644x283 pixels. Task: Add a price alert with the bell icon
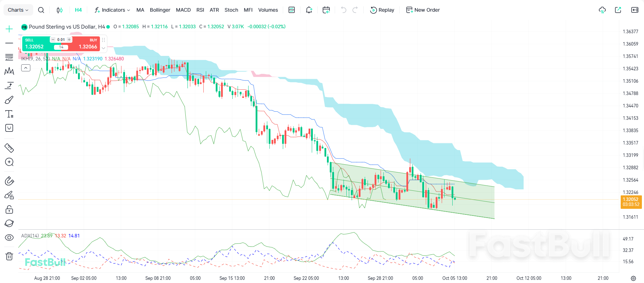click(x=309, y=10)
